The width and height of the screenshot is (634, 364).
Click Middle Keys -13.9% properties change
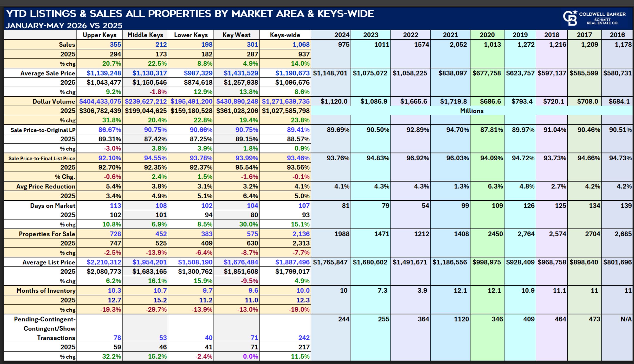point(156,253)
